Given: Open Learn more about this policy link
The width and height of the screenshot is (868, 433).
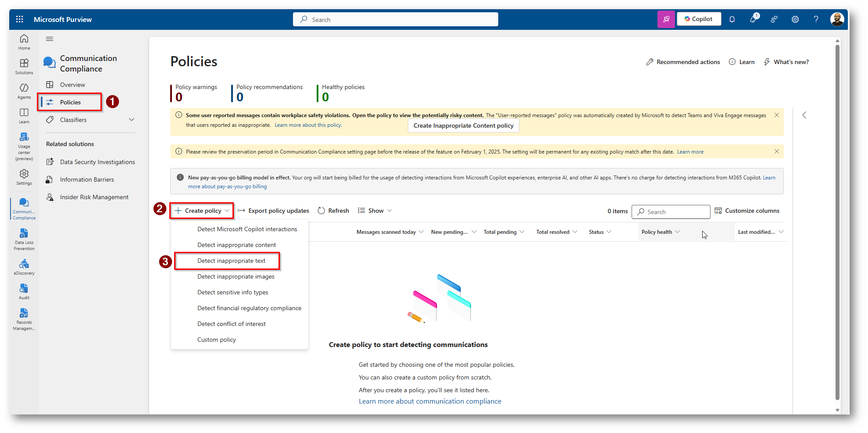Looking at the screenshot, I should 308,125.
